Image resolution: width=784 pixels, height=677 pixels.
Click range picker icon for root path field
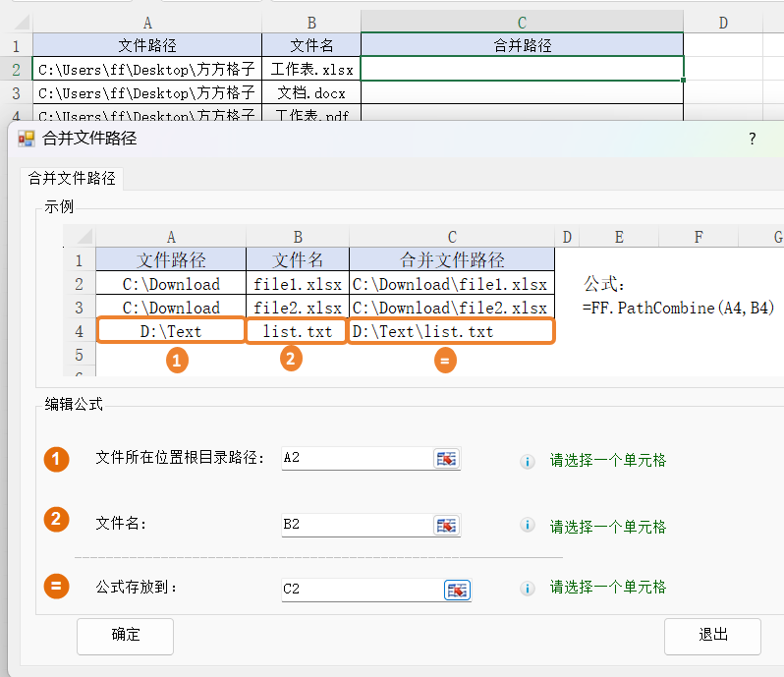tap(447, 459)
